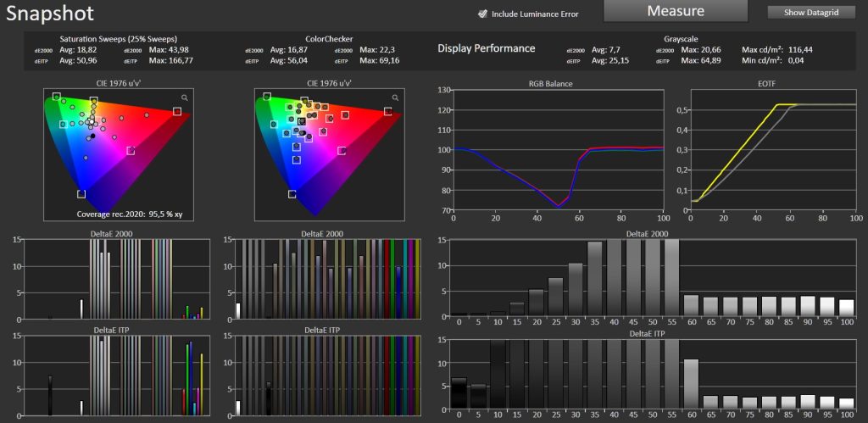Select the blue target square in ColorChecker CIE chart
Viewport: 868px width, 423px height.
[x=292, y=194]
